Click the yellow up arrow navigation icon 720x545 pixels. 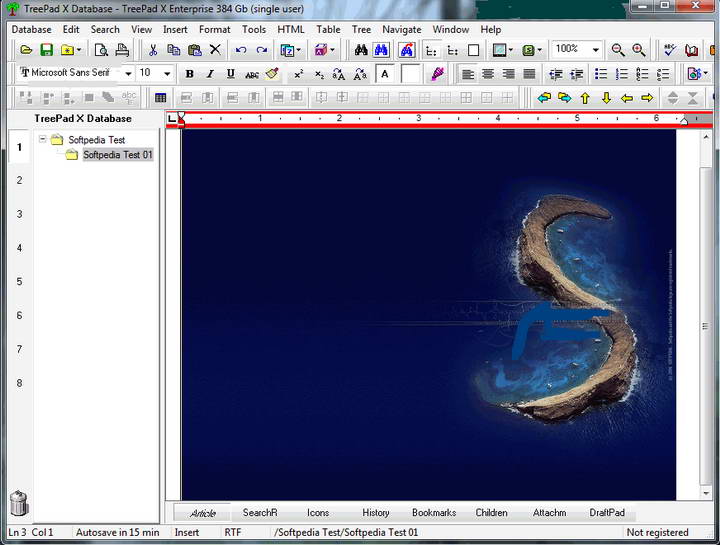coord(585,98)
